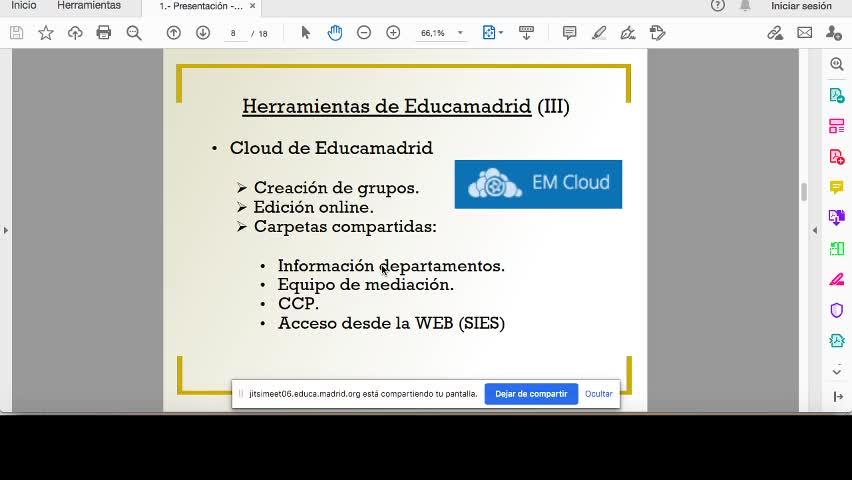The width and height of the screenshot is (852, 480).
Task: Click the EM Cloud logo image
Action: click(538, 184)
